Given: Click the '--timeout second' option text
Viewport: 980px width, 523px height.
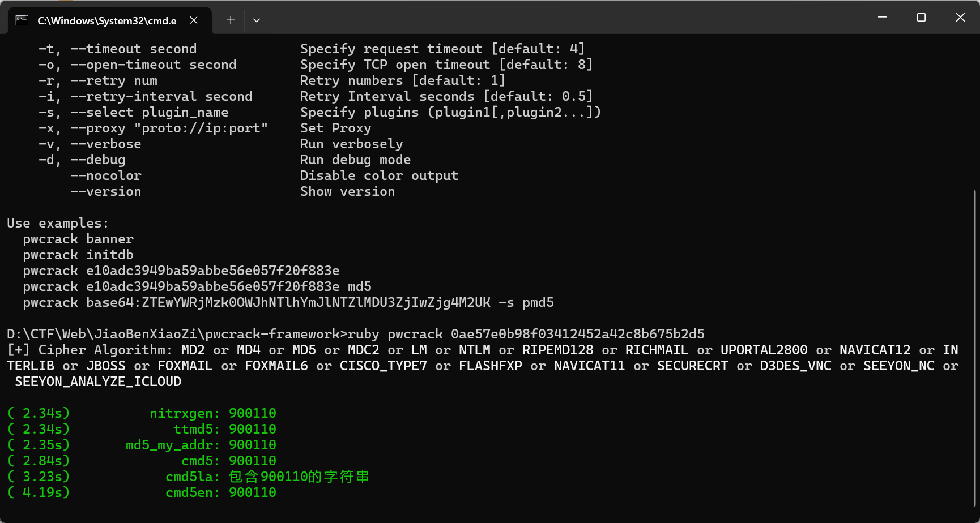Looking at the screenshot, I should [x=134, y=49].
